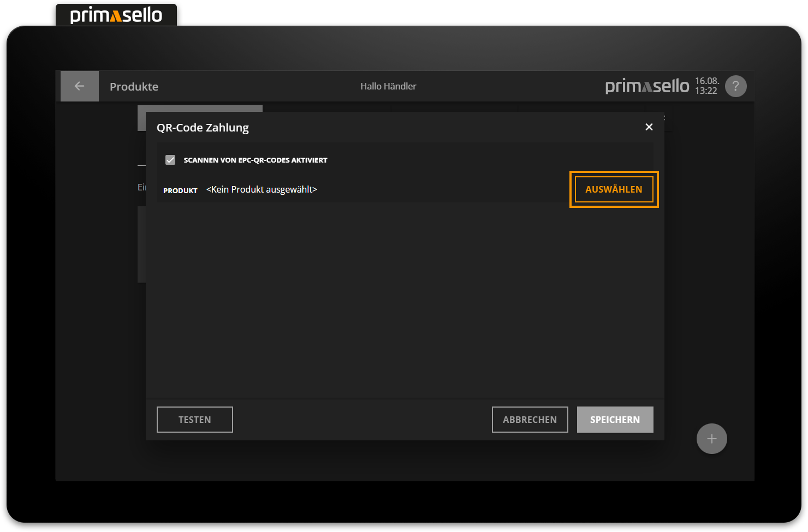
Task: Click the date and time display
Action: [x=706, y=86]
